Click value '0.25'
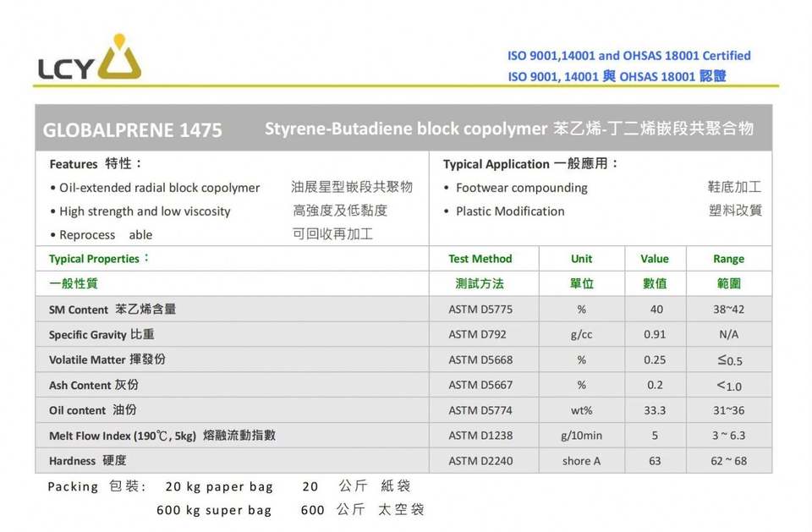 pos(655,359)
